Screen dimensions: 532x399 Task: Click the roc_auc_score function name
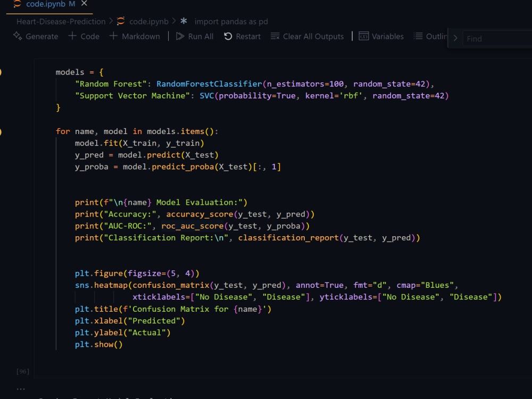click(x=193, y=226)
